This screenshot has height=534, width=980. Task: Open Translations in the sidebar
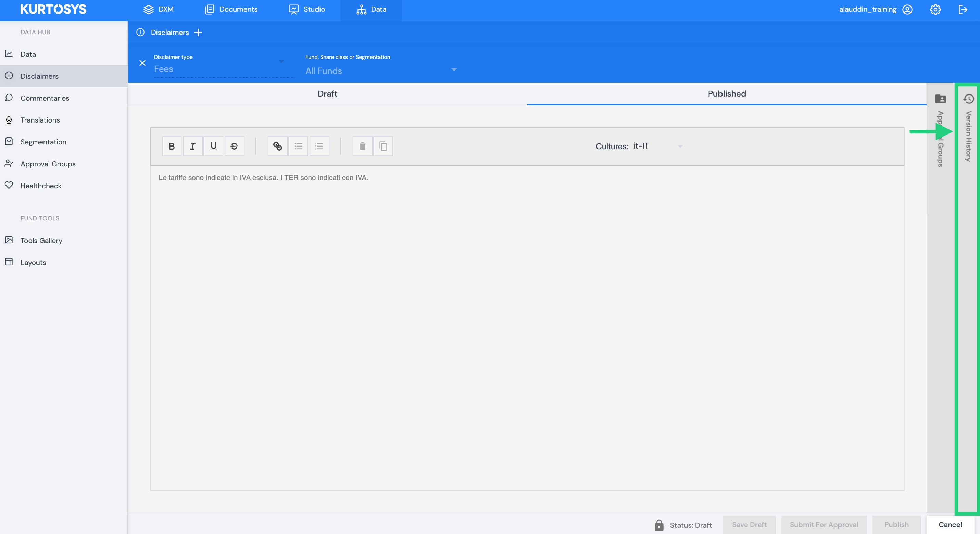coord(64,120)
